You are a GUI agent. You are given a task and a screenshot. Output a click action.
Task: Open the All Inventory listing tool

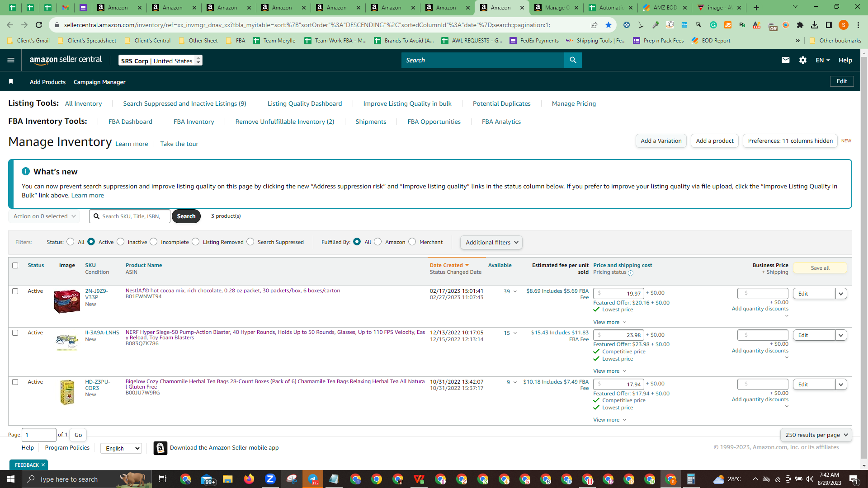pos(84,103)
